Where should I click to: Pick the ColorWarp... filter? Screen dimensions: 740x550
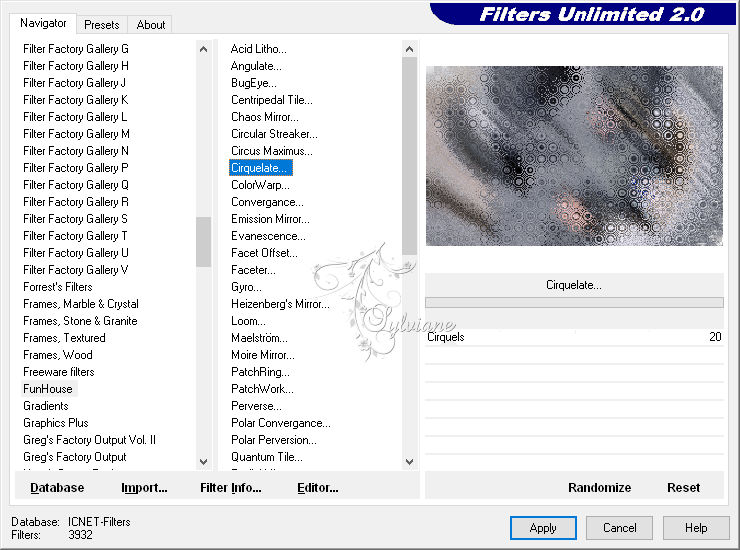pos(261,185)
